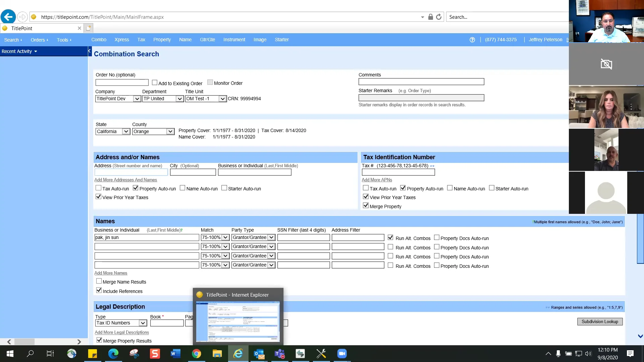Click the Add More Names link
This screenshot has height=362, width=644.
click(111, 273)
